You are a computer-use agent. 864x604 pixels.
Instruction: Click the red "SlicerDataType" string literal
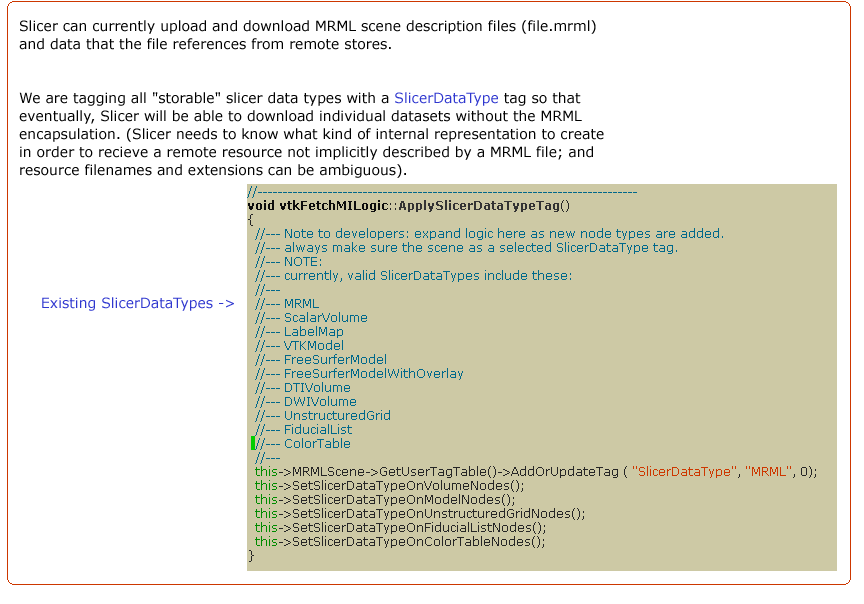(x=684, y=471)
